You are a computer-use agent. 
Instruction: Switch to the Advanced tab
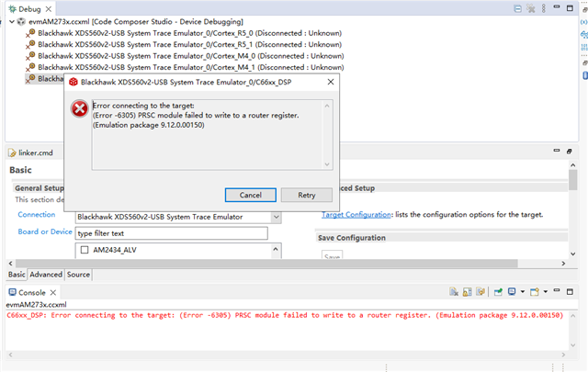[x=46, y=275]
